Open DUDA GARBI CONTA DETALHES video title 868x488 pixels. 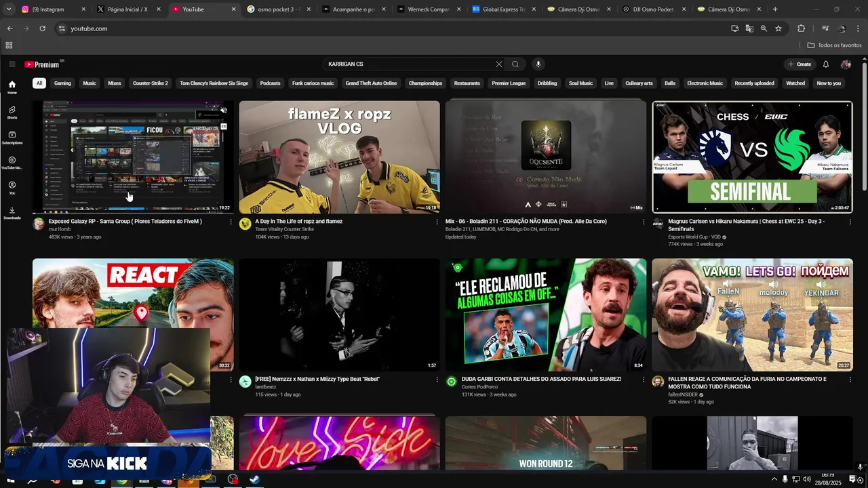point(541,380)
